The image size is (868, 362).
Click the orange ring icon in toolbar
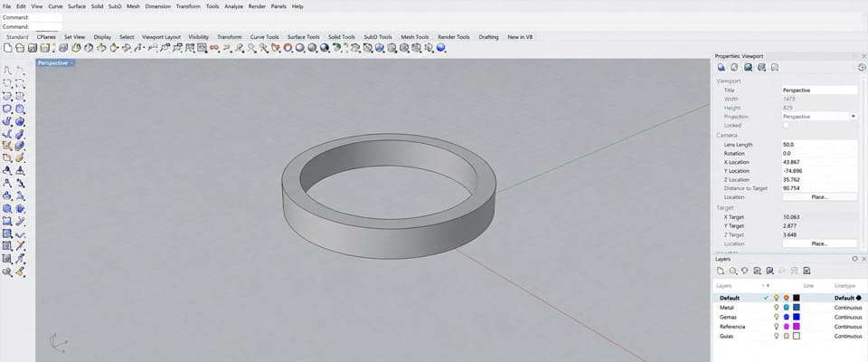click(x=288, y=48)
